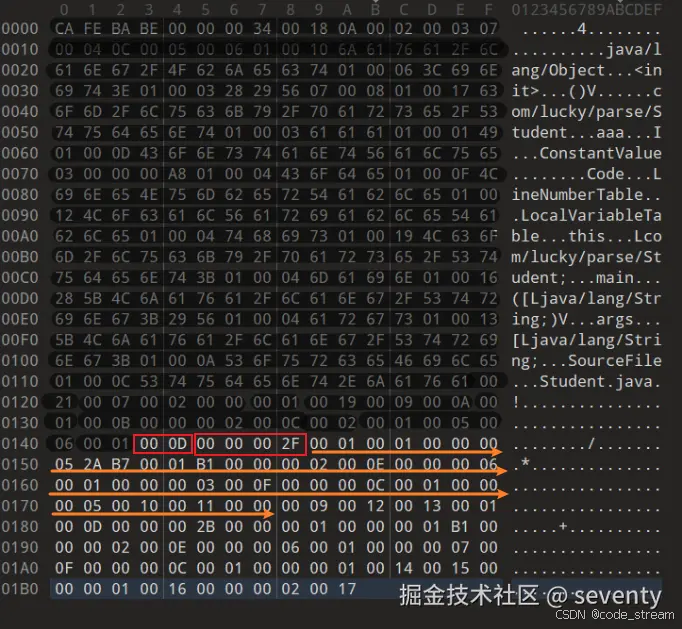The image size is (682, 629).
Task: Select offset label 0000
Action: [x=20, y=29]
